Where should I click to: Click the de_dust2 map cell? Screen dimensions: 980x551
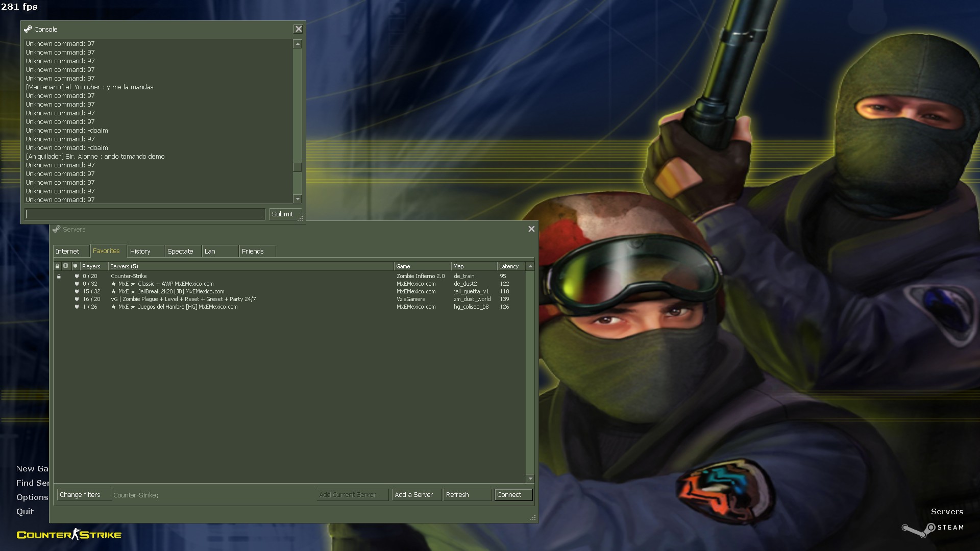click(x=465, y=284)
